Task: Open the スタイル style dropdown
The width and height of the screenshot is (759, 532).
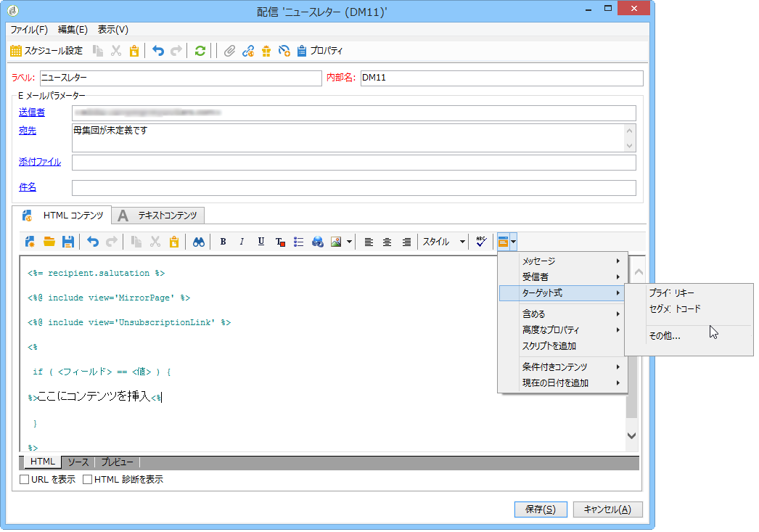Action: tap(443, 242)
